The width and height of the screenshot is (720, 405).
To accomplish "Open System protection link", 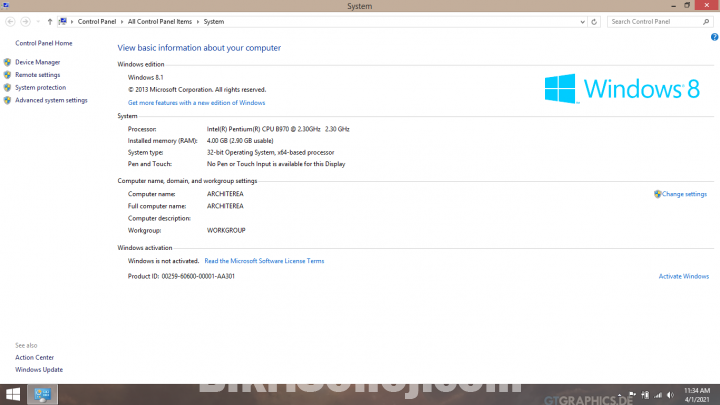I will coord(40,87).
